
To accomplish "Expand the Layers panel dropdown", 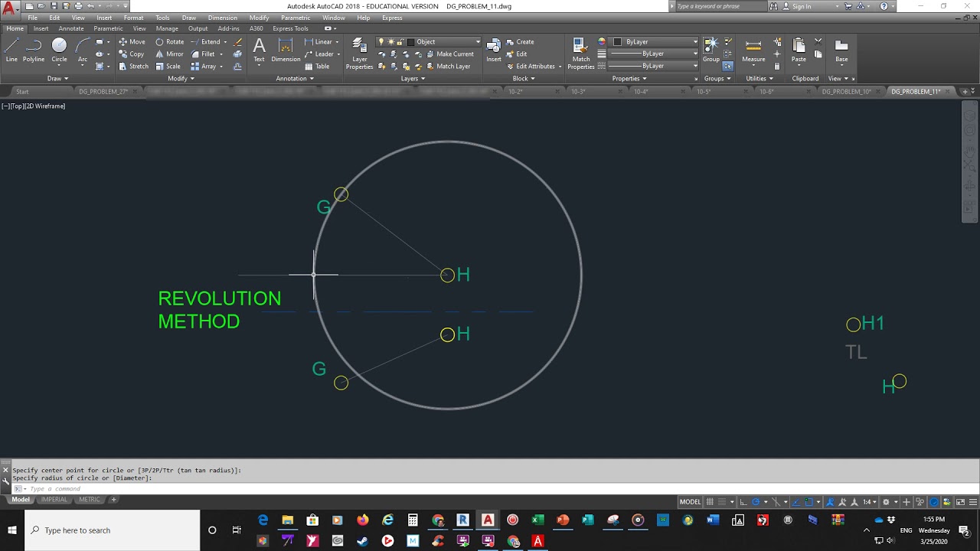I will point(413,78).
